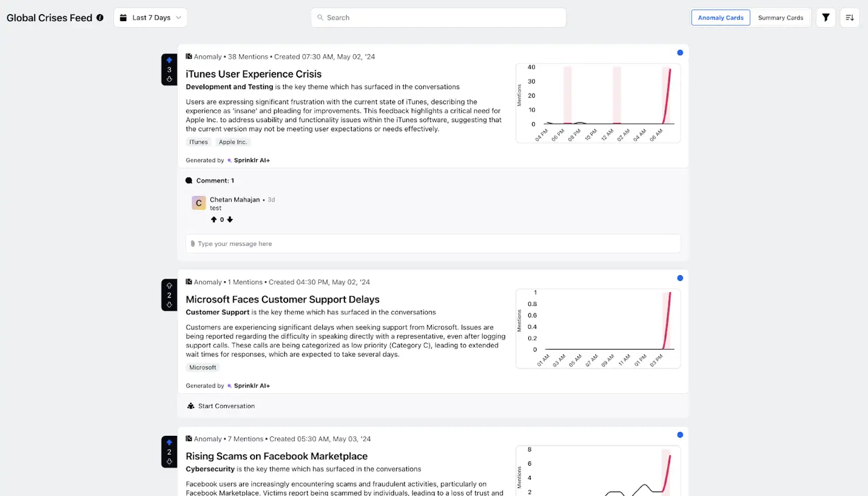868x496 pixels.
Task: Click the Type your message here field
Action: pyautogui.click(x=433, y=243)
